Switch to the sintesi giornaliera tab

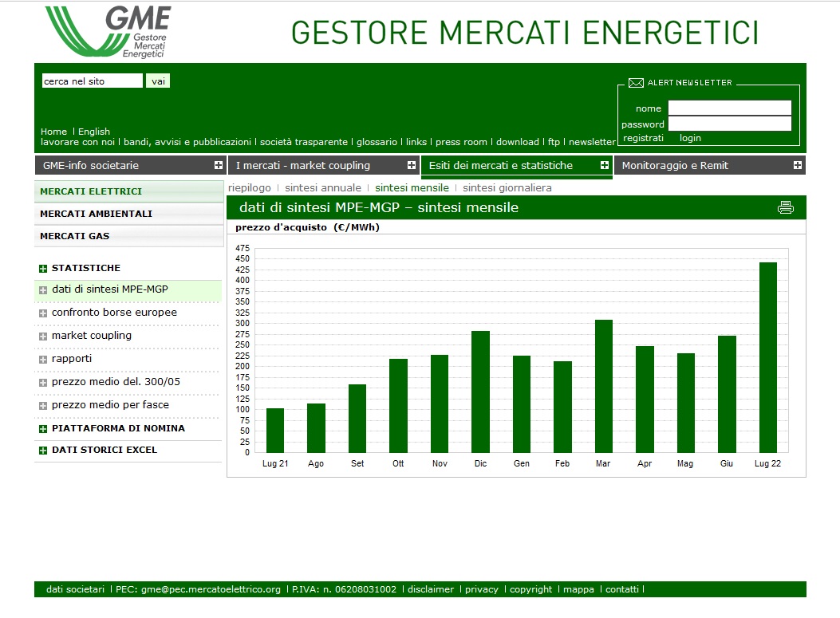507,188
